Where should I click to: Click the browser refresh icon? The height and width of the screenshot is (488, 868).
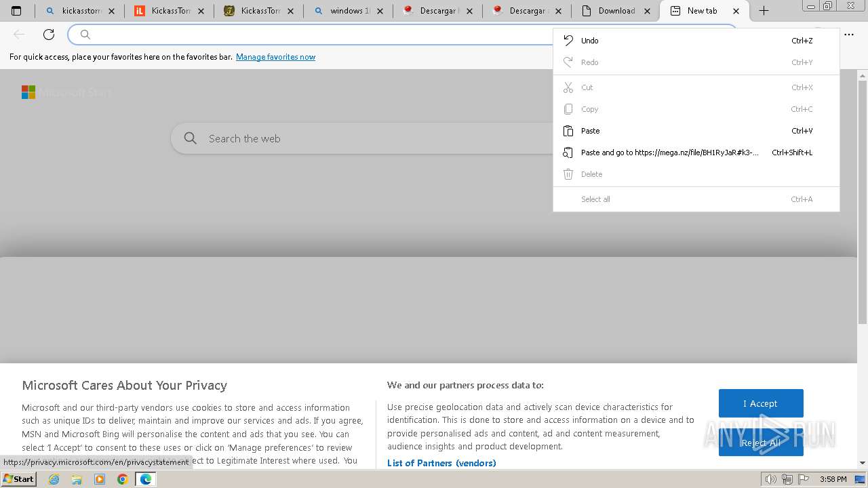[49, 35]
